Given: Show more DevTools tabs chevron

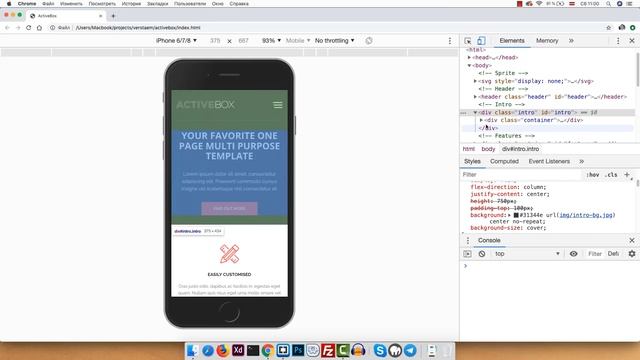Looking at the screenshot, I should click(x=571, y=41).
